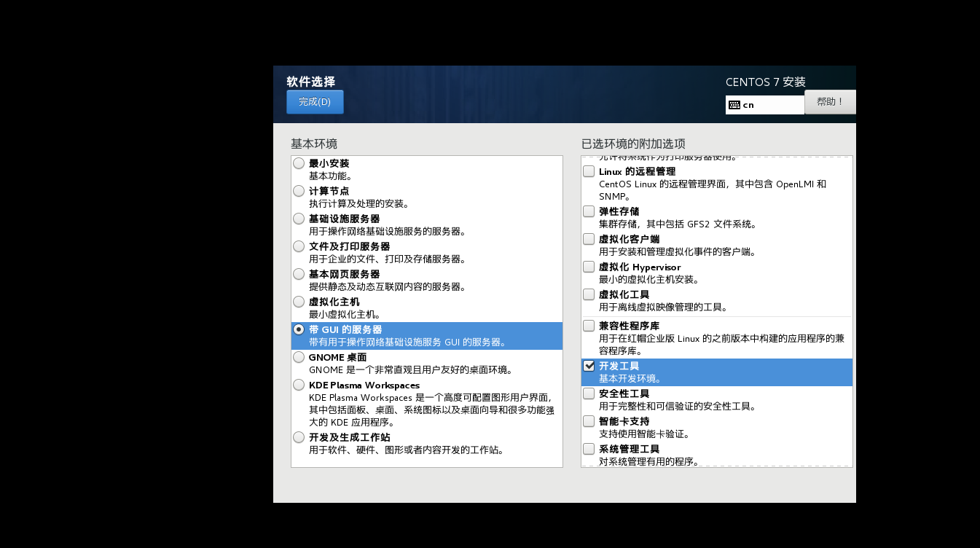The image size is (980, 548).
Task: Check the 弹性存储 add-on checkbox
Action: (589, 211)
